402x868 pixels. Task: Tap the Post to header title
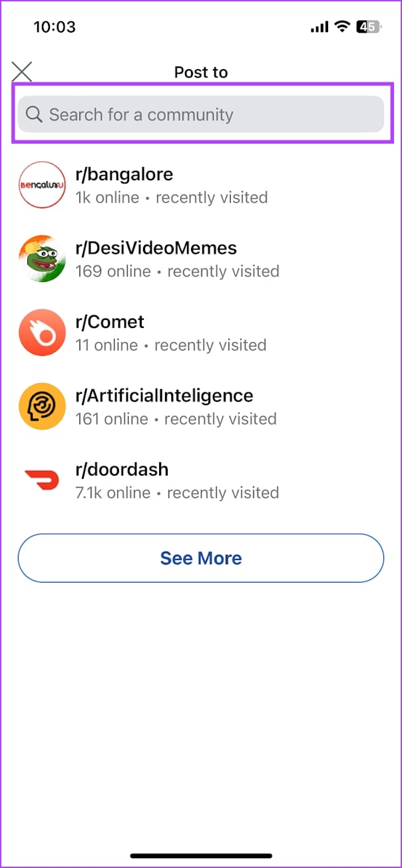201,72
